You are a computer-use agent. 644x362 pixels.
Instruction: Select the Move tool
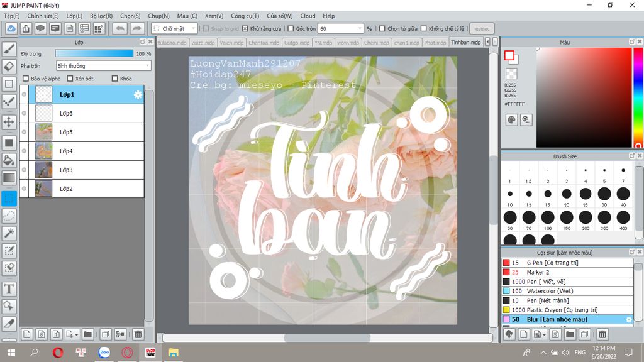(x=9, y=122)
